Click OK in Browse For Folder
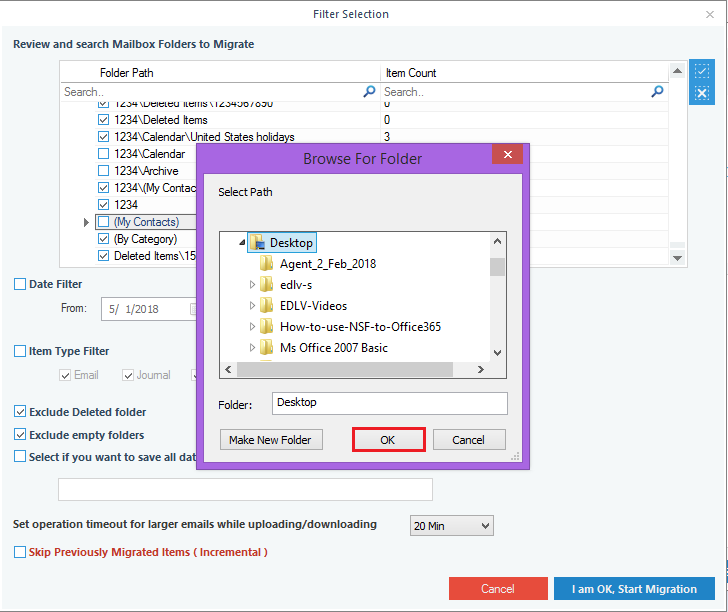Viewport: 728px width, 612px height. [x=388, y=440]
